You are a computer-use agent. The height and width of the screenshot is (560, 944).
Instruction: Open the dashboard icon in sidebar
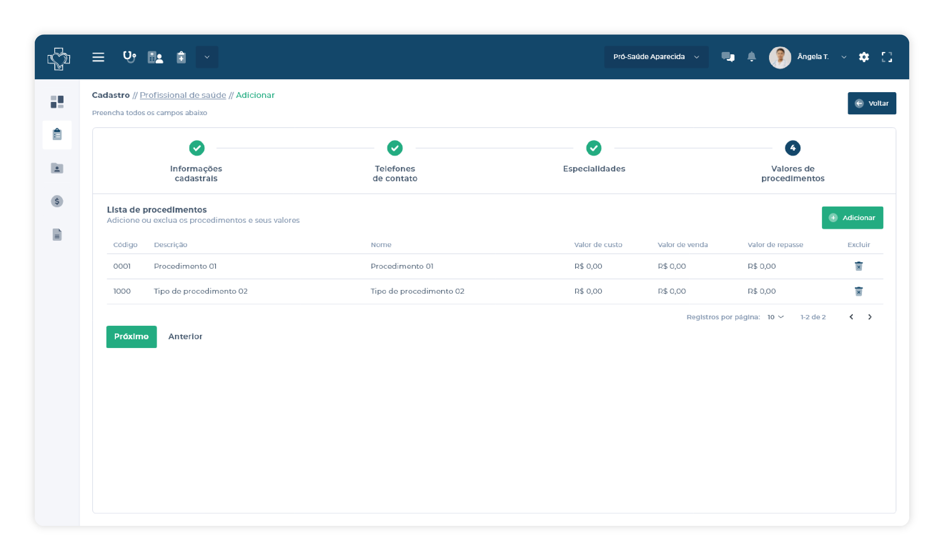click(x=57, y=102)
